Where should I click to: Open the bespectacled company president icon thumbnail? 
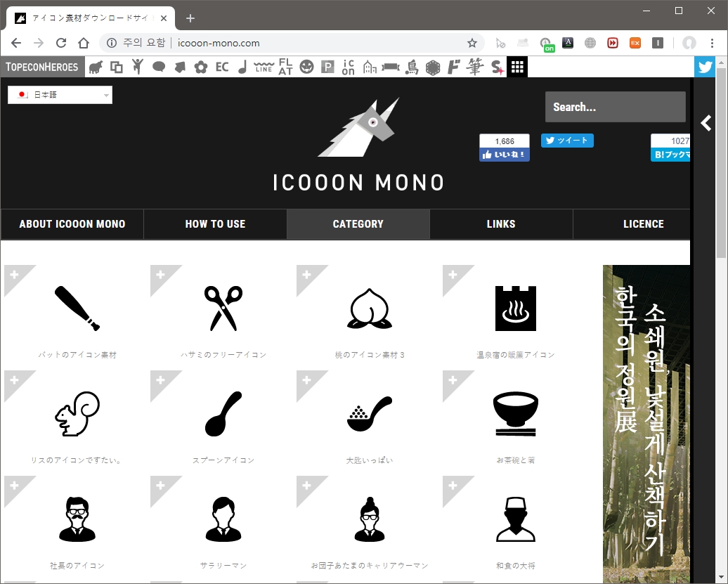[77, 519]
